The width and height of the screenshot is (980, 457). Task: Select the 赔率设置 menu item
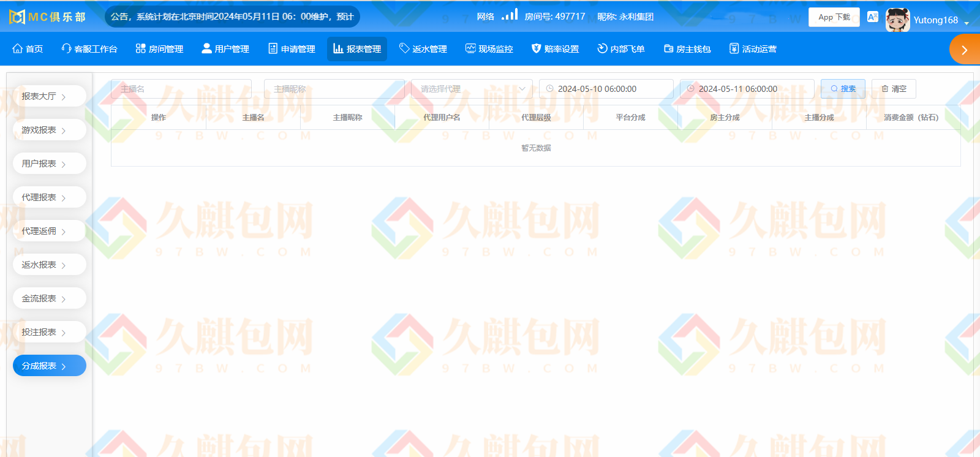pos(555,49)
